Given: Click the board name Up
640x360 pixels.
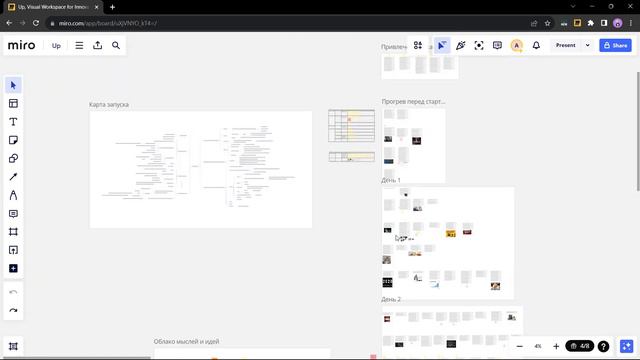Looking at the screenshot, I should click(56, 46).
